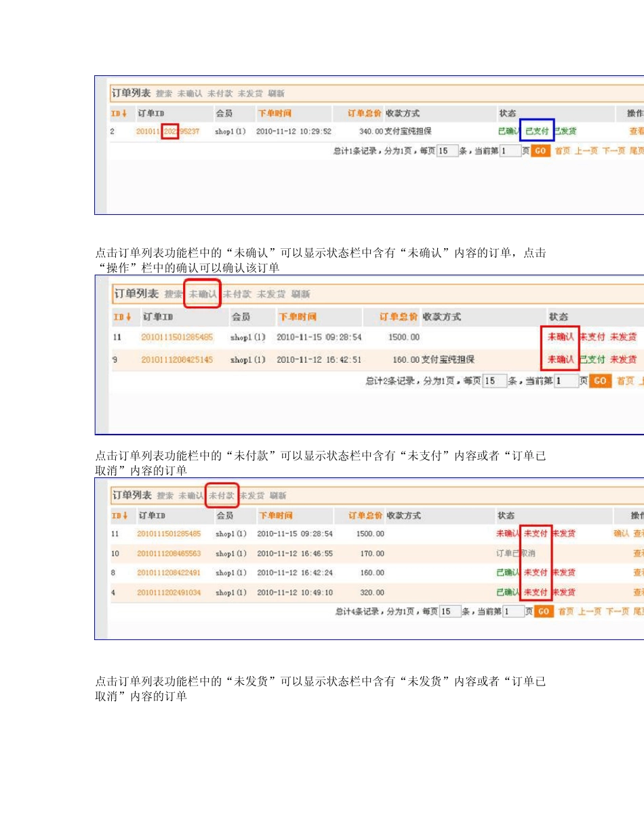Click 已确认 status of order 2010111202491034
This screenshot has width=644, height=834.
point(508,593)
